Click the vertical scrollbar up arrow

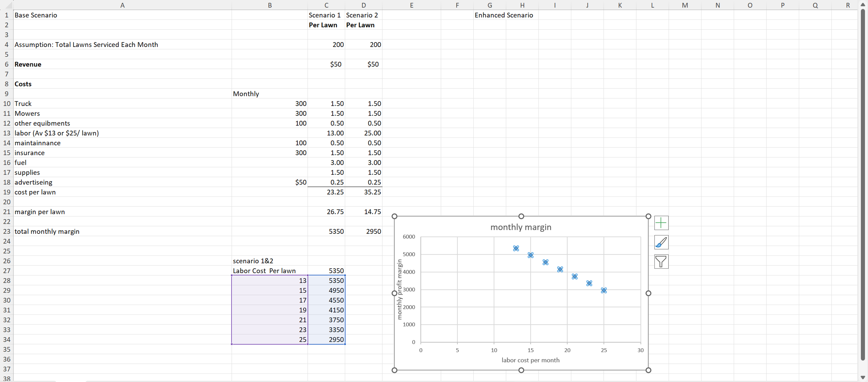pyautogui.click(x=863, y=4)
